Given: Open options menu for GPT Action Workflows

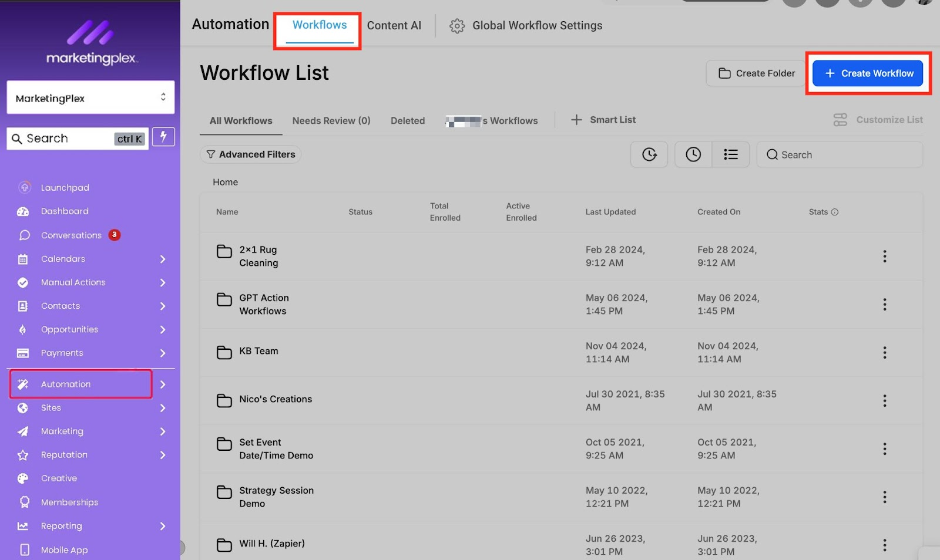Looking at the screenshot, I should tap(884, 304).
